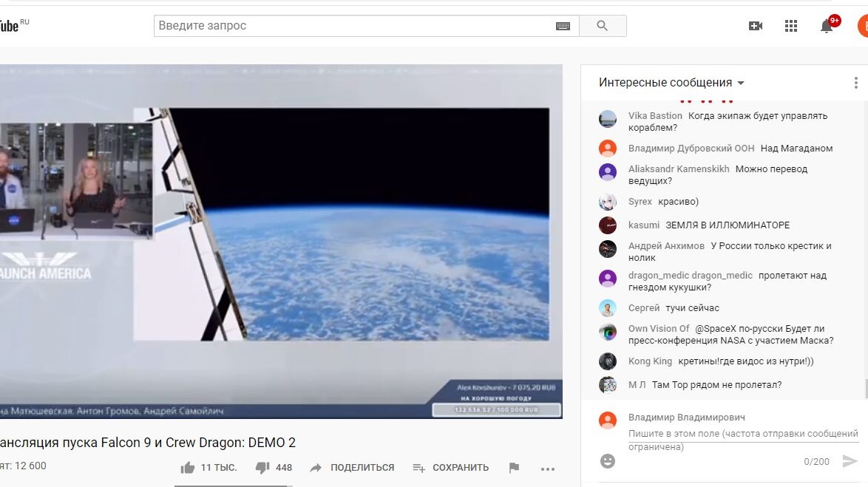Open the video more actions ellipsis
868x487 pixels.
click(547, 469)
